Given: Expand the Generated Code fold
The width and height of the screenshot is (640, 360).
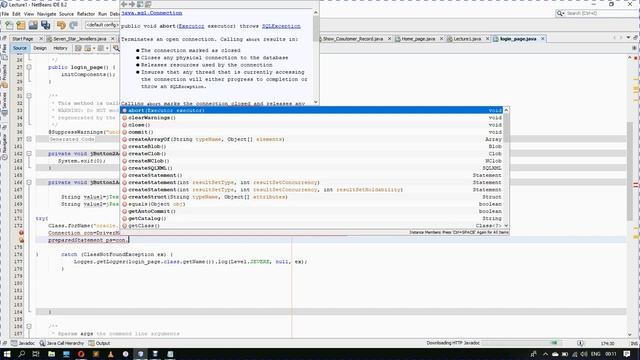Looking at the screenshot, I should pyautogui.click(x=29, y=139).
